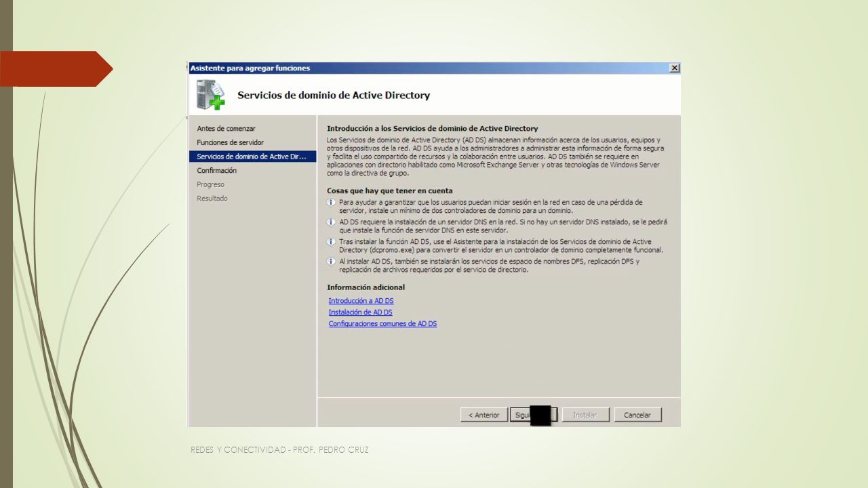This screenshot has width=868, height=488.
Task: Click the header title 'Servicios de dominio de Active Directory'
Action: (x=334, y=96)
